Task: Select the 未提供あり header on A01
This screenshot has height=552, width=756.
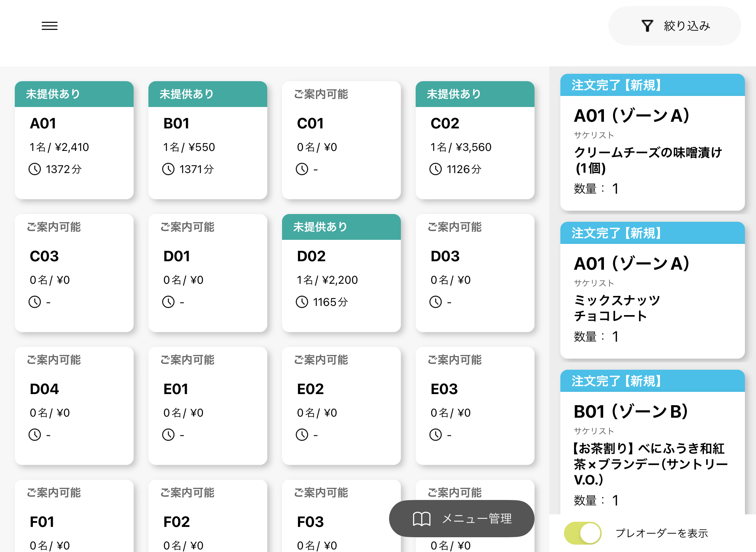Action: [x=74, y=94]
